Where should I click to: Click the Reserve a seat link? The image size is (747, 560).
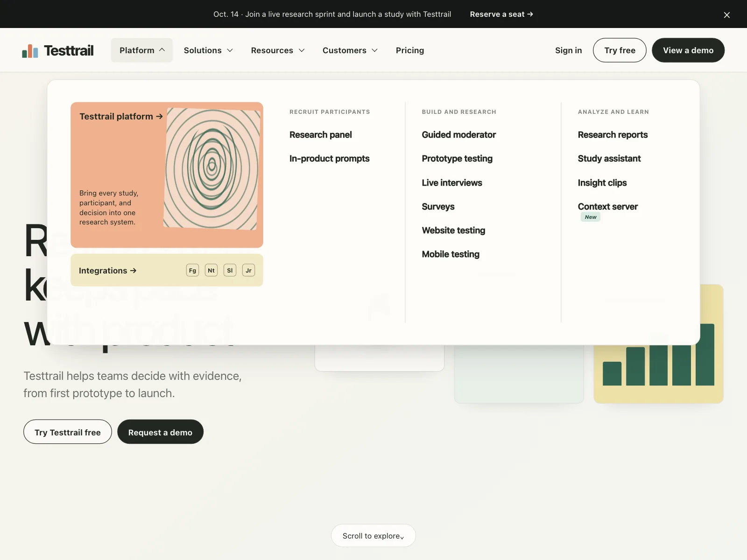click(501, 14)
